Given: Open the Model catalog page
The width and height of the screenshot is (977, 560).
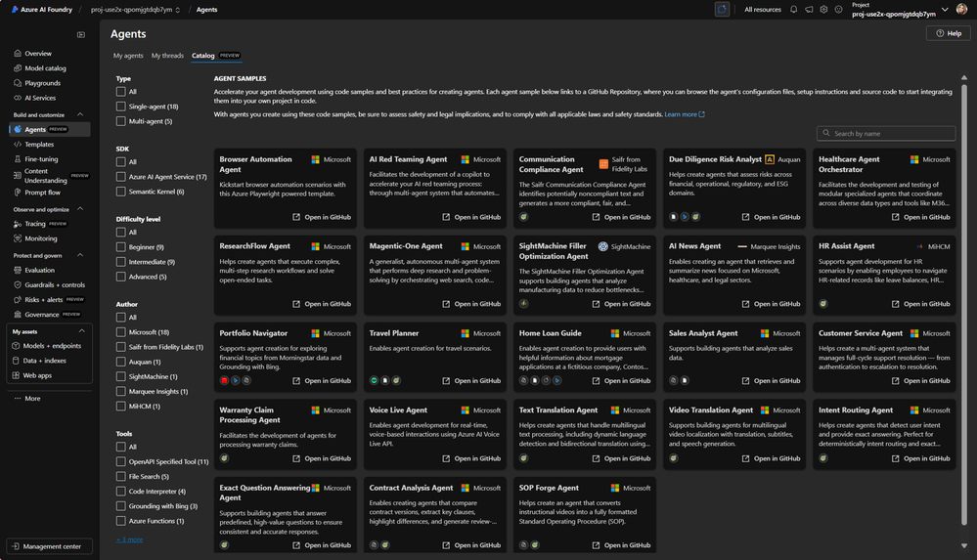Looking at the screenshot, I should 45,68.
